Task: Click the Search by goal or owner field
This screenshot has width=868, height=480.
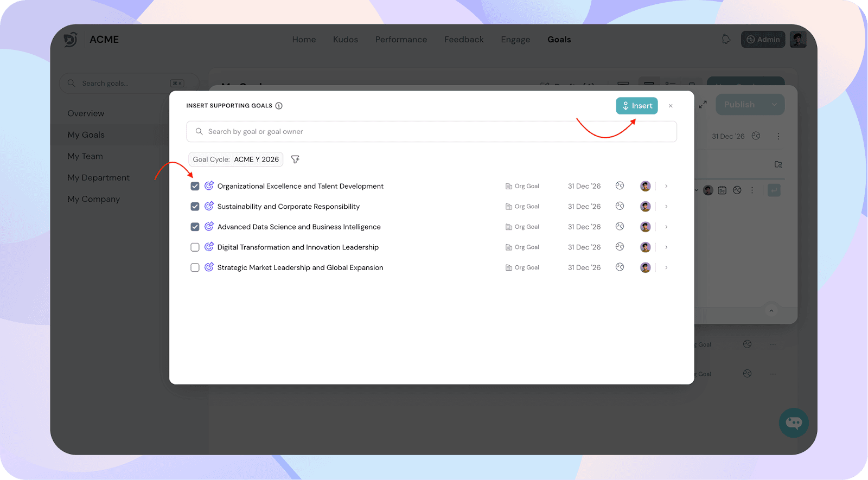Action: 431,132
